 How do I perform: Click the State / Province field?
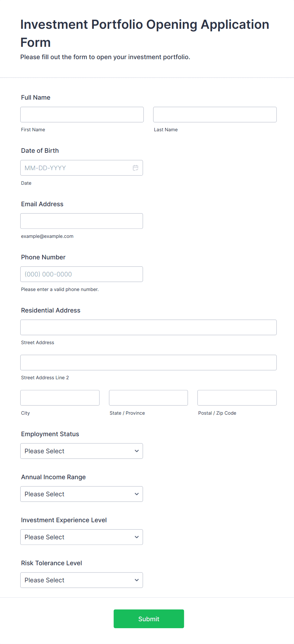pos(148,398)
